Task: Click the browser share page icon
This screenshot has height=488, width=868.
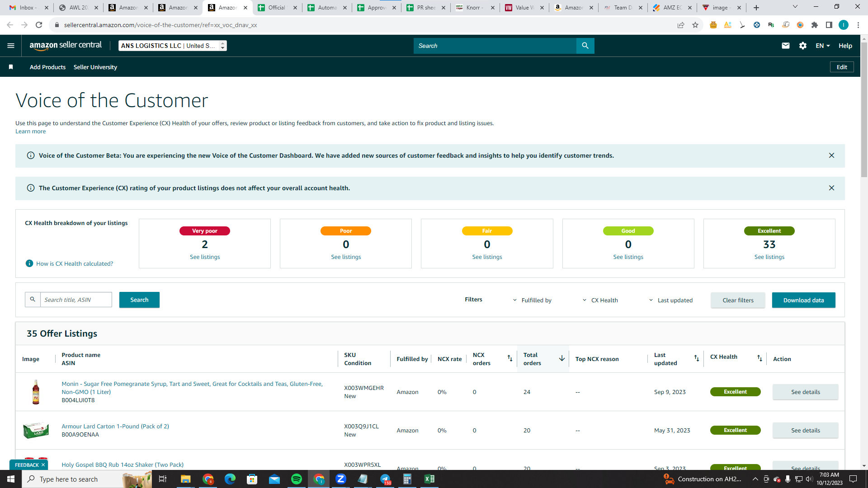Action: coord(681,25)
